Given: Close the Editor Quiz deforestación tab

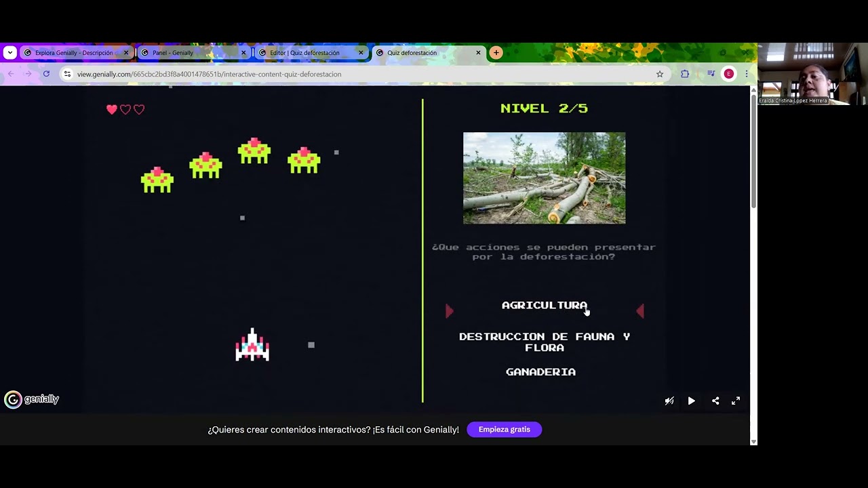Looking at the screenshot, I should (361, 53).
